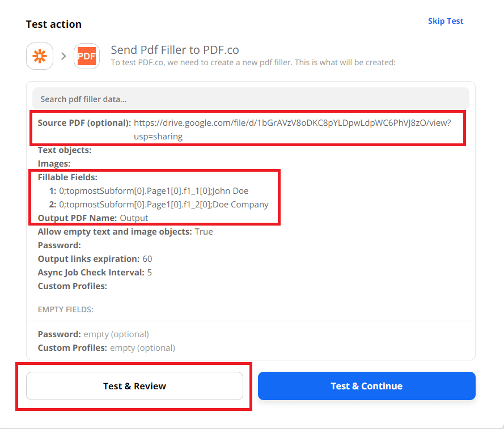Click the Output links expiration value 60
This screenshot has height=429, width=504.
[147, 259]
